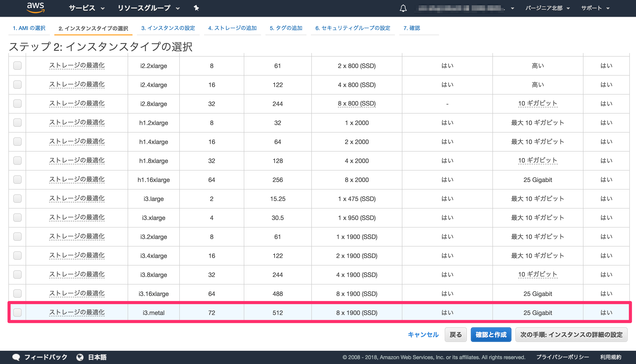Click the feedback speech bubble icon
The width and height of the screenshot is (636, 364).
click(x=16, y=357)
